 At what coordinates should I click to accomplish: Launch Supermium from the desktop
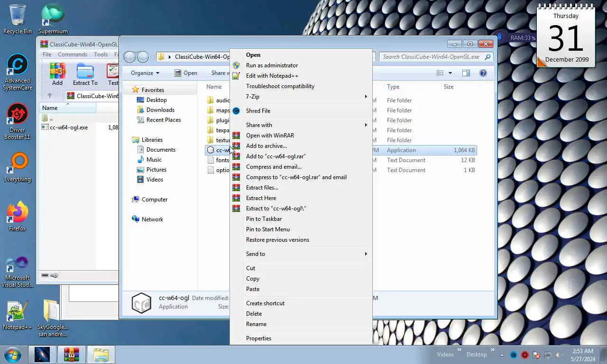[53, 19]
